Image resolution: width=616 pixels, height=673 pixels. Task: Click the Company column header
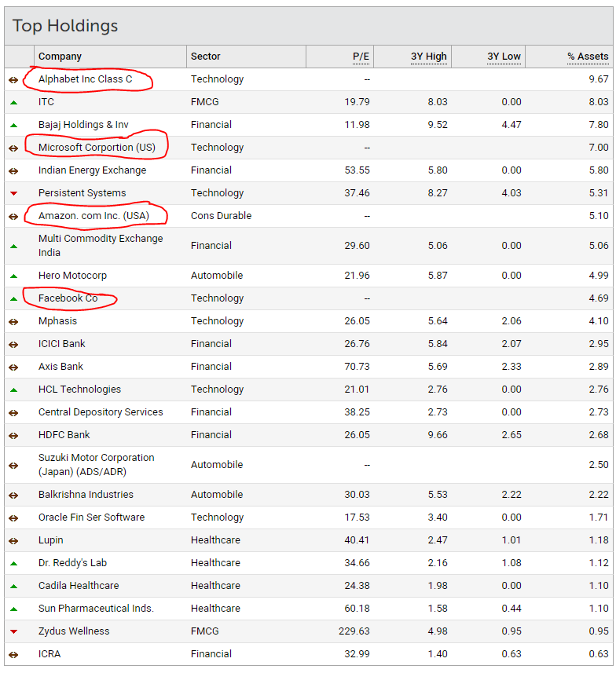60,57
